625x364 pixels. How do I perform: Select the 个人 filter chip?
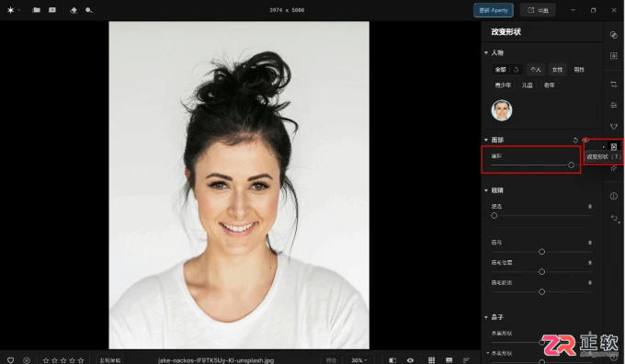[535, 70]
